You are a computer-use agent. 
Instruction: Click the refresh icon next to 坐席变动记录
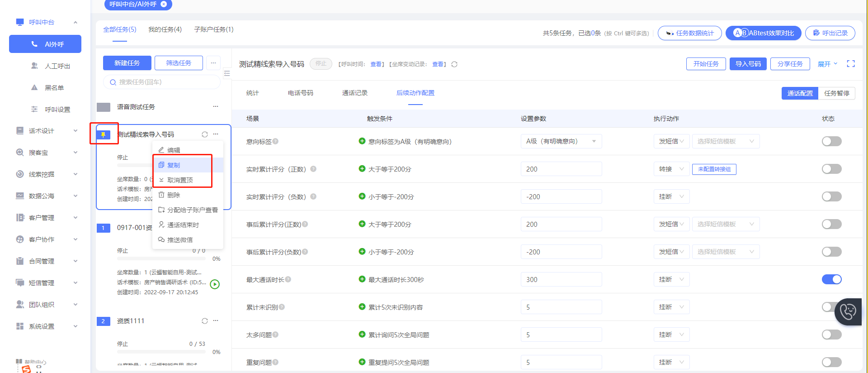coord(454,64)
